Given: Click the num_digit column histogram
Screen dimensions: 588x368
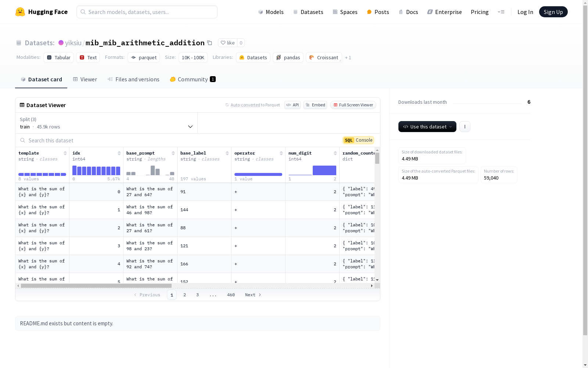Looking at the screenshot, I should (x=312, y=170).
